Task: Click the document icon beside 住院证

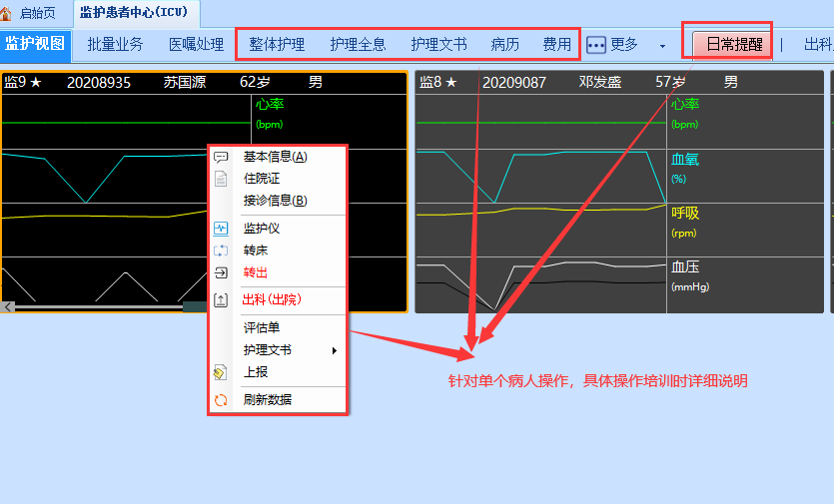Action: pos(221,179)
